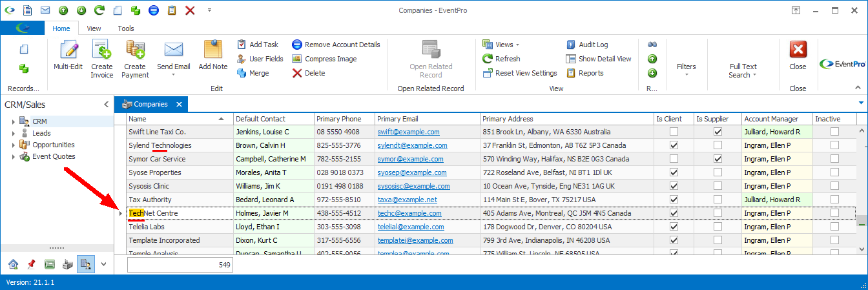
Task: Open email link techc@example.com
Action: tap(409, 213)
